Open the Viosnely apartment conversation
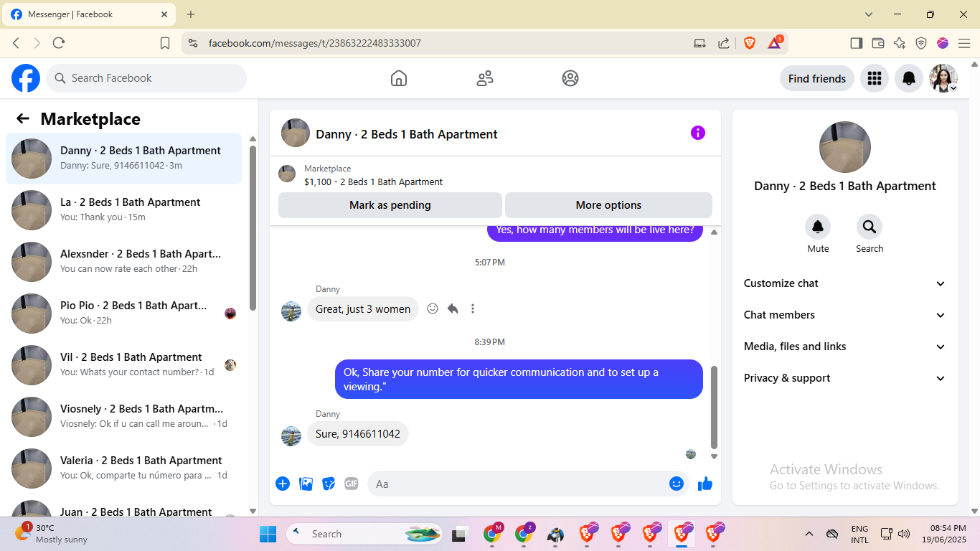 (123, 417)
